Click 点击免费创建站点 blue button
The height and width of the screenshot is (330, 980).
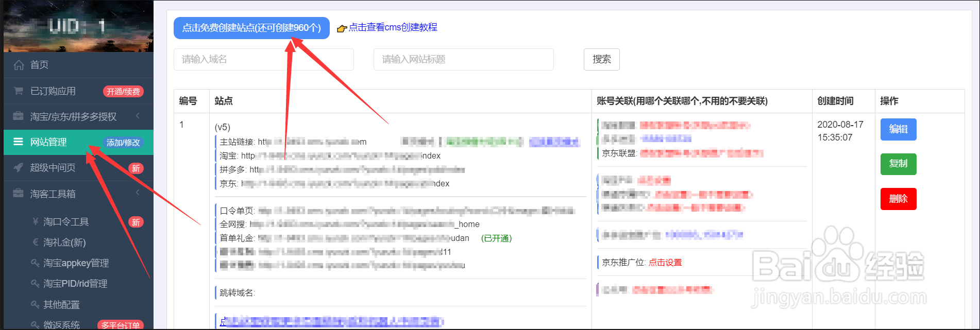click(251, 28)
